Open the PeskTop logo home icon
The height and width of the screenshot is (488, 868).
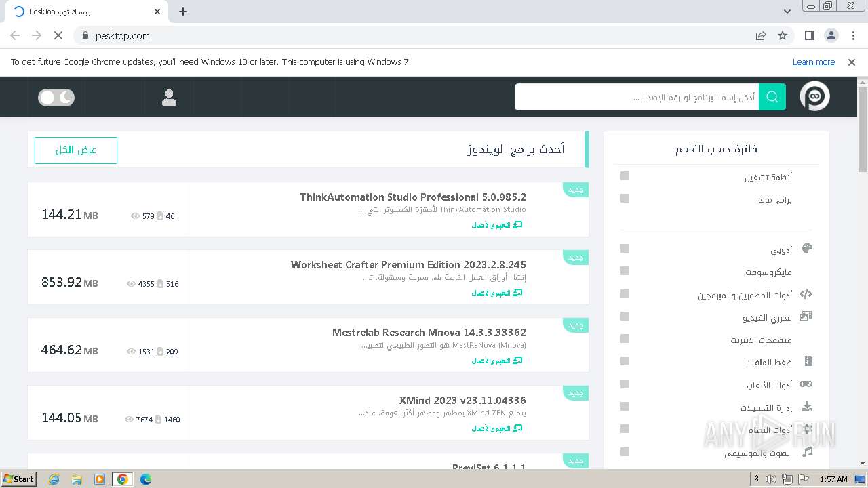point(814,97)
